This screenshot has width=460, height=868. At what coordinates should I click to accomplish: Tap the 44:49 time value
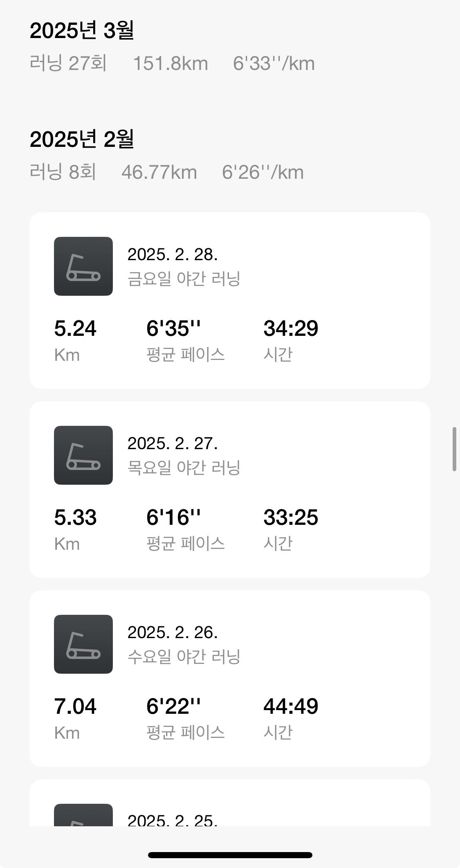point(291,706)
